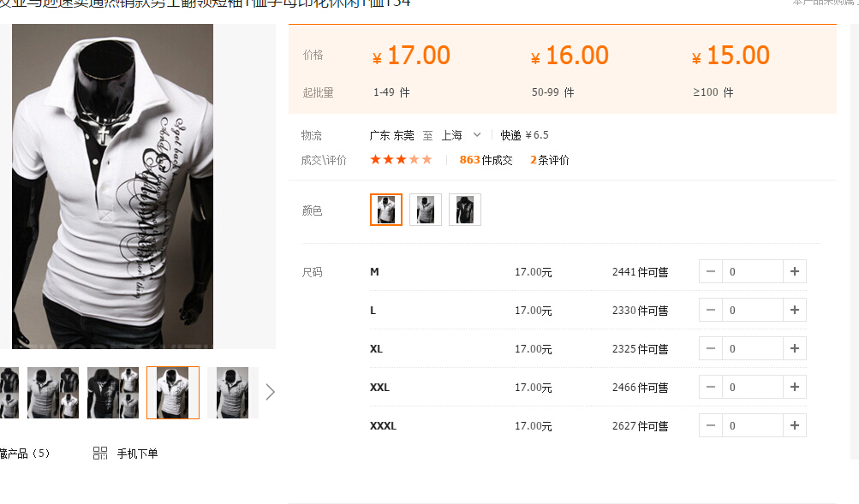Increase M size quantity with plus
The height and width of the screenshot is (504, 859).
(x=795, y=271)
